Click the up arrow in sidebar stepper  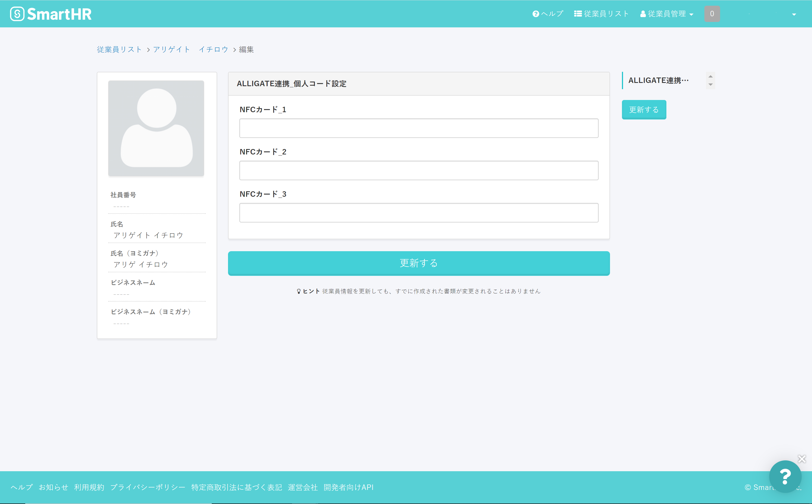[x=711, y=76]
